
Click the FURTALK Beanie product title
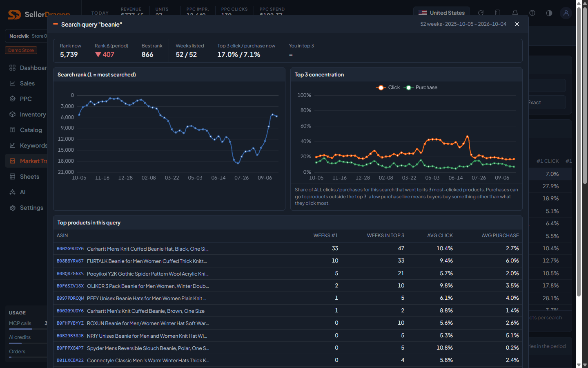[x=147, y=261]
